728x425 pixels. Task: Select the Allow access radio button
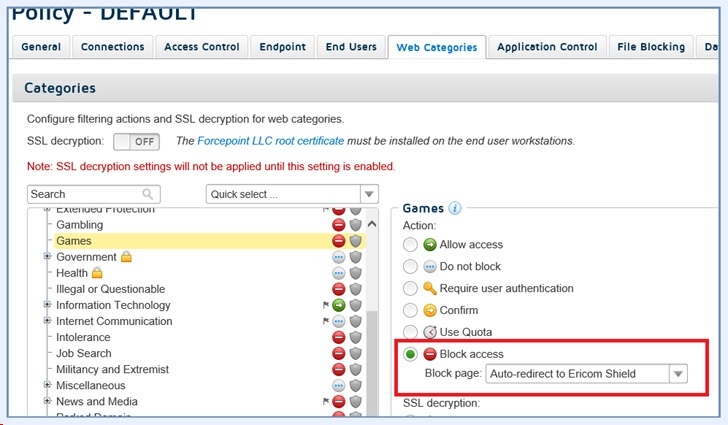410,244
